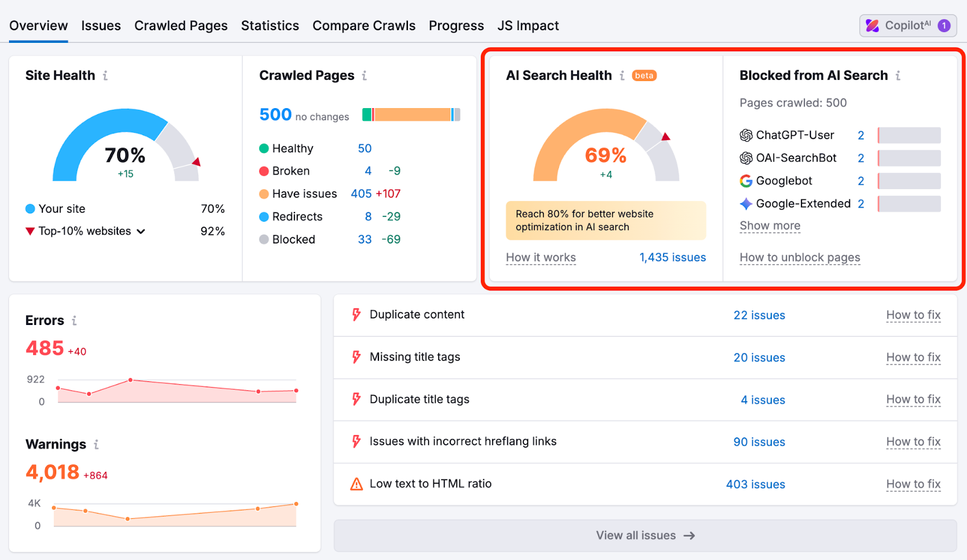This screenshot has width=967, height=560.
Task: Open the Copilot panel
Action: 907,25
